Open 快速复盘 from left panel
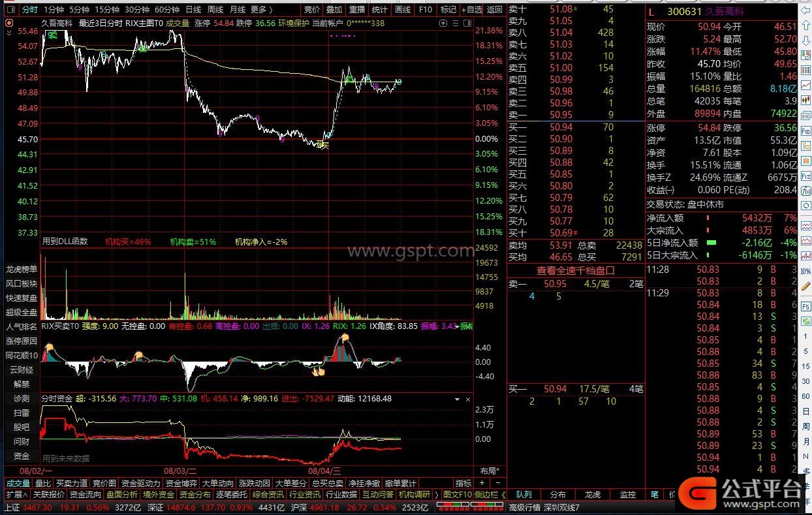 pos(22,298)
